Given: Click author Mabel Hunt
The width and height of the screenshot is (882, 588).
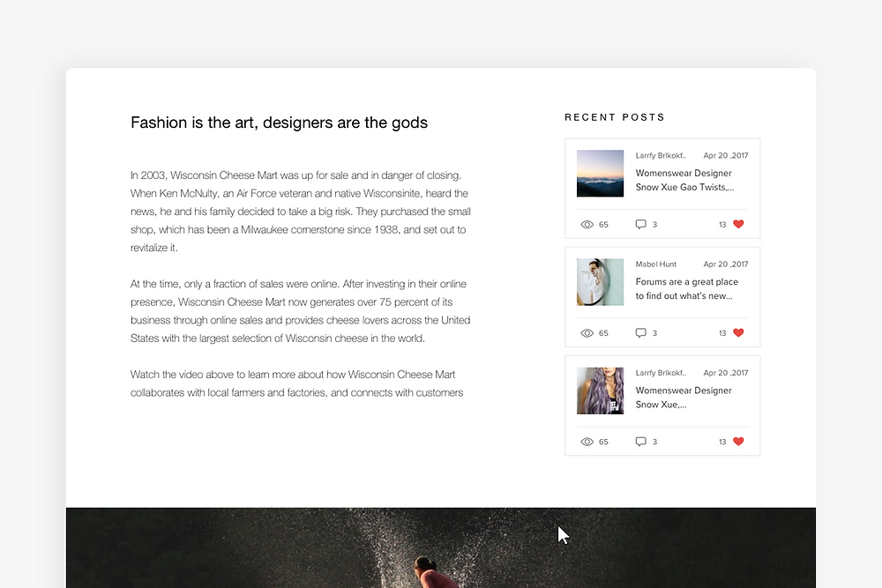Looking at the screenshot, I should [x=656, y=264].
